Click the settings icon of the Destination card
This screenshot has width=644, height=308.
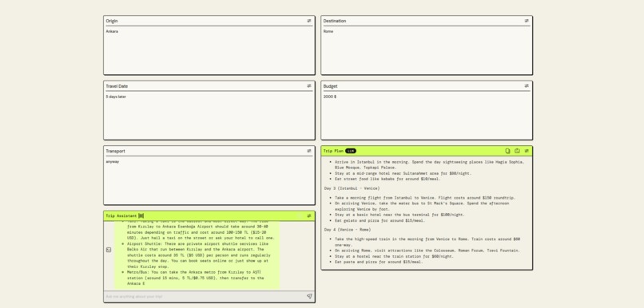tap(527, 21)
